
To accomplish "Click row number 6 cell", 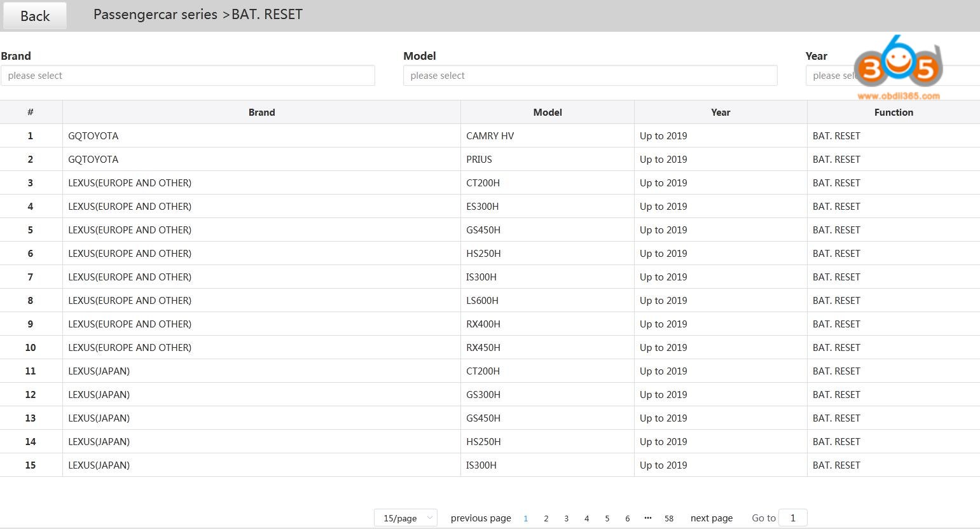I will pyautogui.click(x=31, y=253).
